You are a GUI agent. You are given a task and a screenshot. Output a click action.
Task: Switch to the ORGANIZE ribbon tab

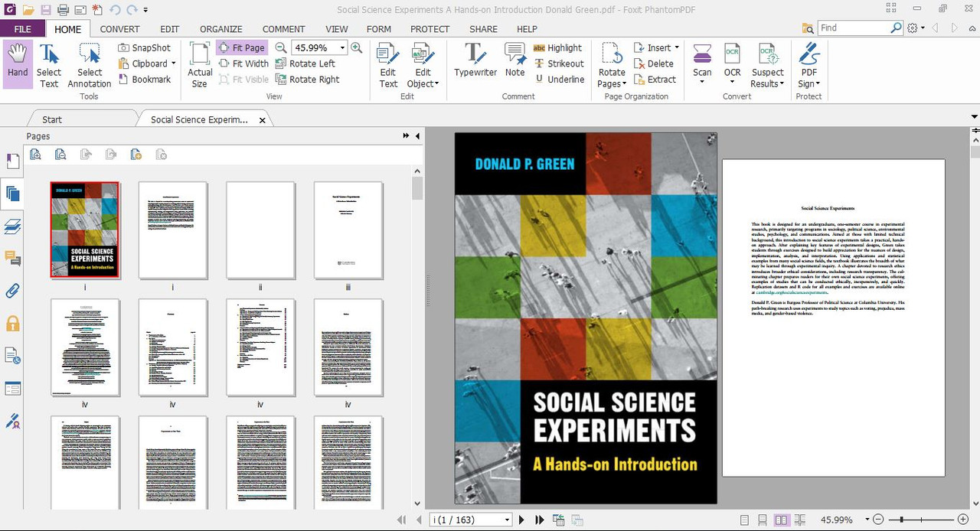click(220, 29)
